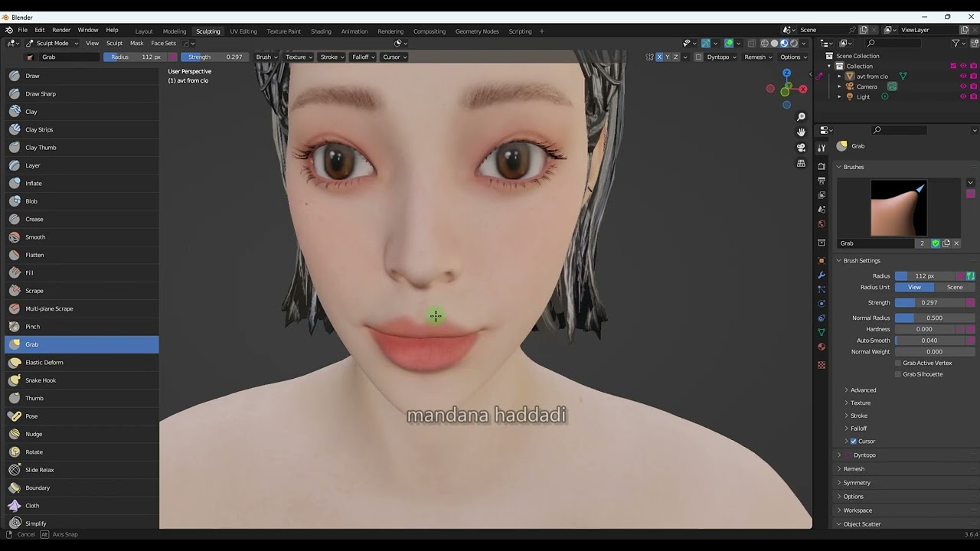This screenshot has width=980, height=551.
Task: Select the Boundary brush
Action: [x=81, y=487]
